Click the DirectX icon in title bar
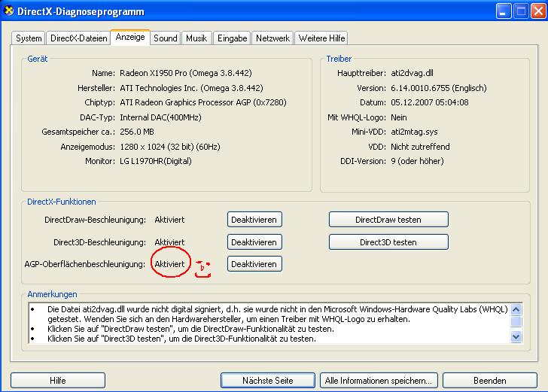 coord(8,11)
